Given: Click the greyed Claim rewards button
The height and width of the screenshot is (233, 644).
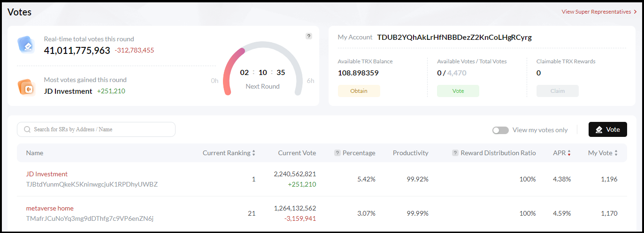Looking at the screenshot, I should point(558,91).
